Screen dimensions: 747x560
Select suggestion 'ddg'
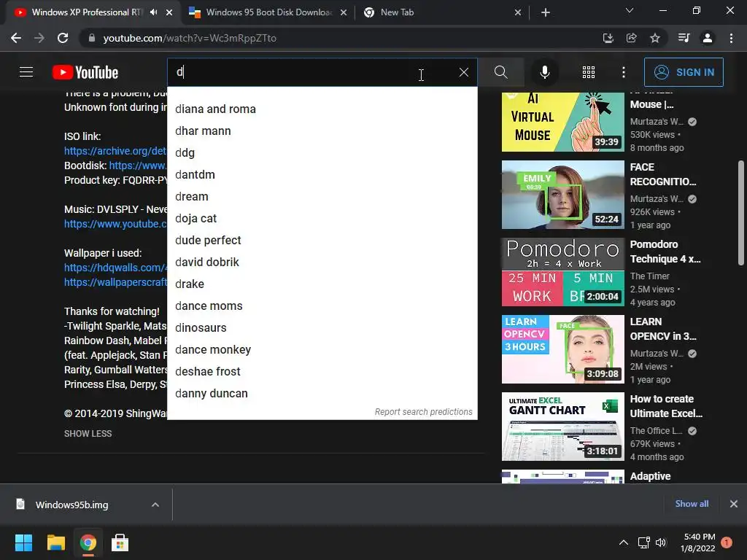tap(322, 153)
